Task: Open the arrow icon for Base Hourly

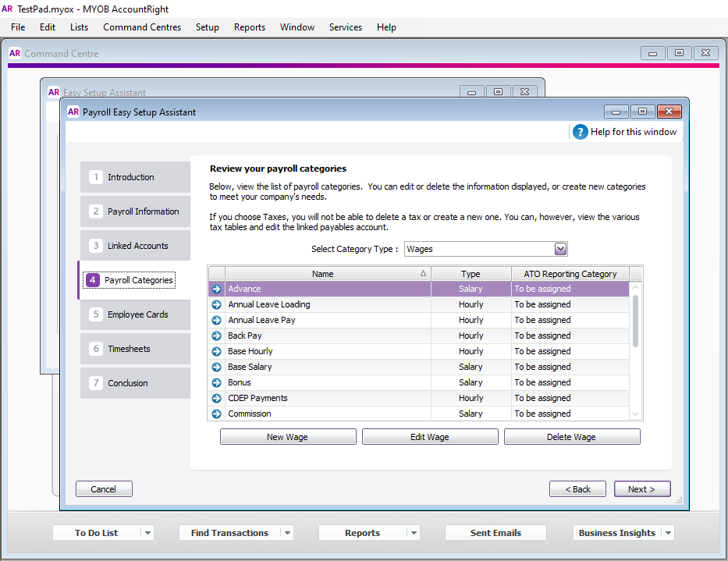Action: click(216, 352)
